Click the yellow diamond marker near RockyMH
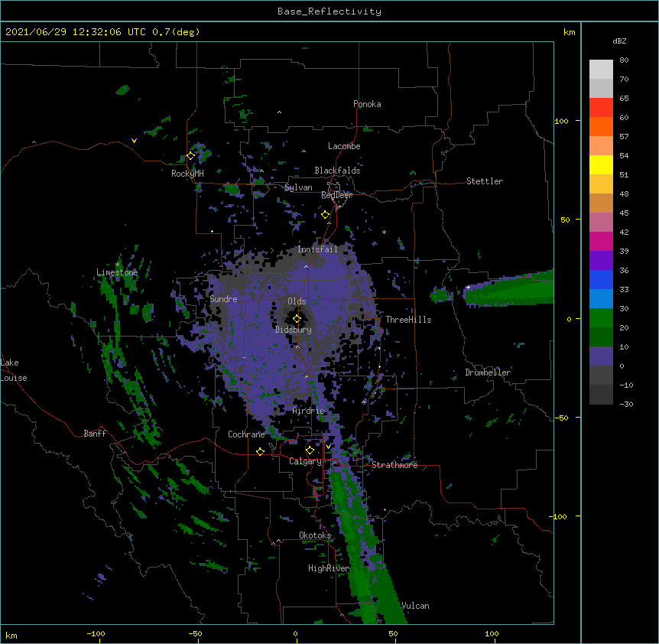 pyautogui.click(x=191, y=156)
